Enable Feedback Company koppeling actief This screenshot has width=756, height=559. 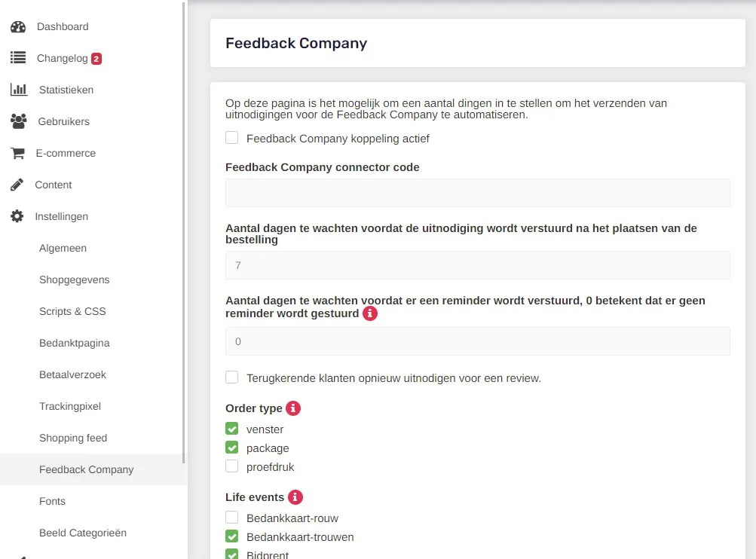point(231,138)
